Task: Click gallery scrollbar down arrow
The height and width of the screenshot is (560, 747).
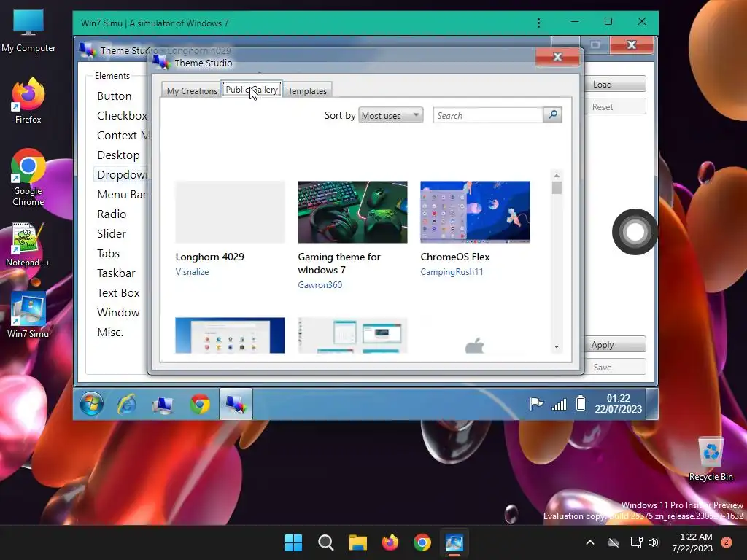Action: [x=557, y=346]
